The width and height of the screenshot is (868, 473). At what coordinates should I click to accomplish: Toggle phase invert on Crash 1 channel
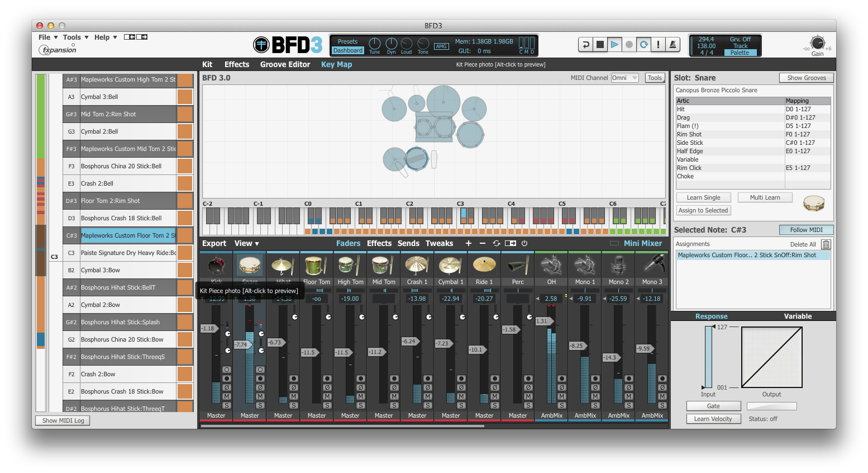(x=428, y=387)
